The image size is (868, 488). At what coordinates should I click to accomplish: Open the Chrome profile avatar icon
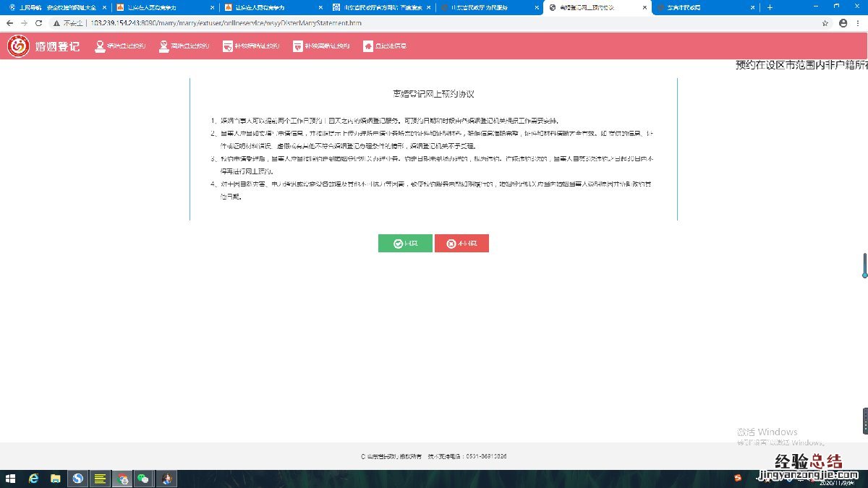point(843,23)
